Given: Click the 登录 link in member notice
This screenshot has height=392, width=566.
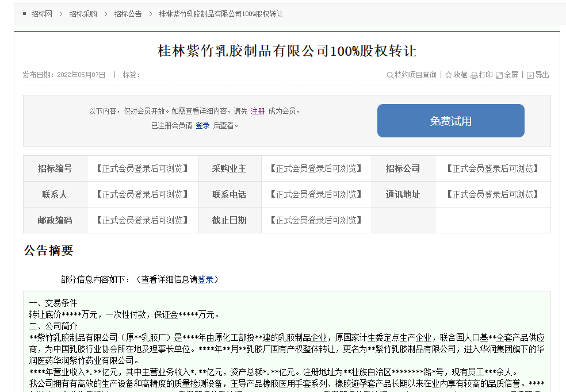Looking at the screenshot, I should [202, 125].
